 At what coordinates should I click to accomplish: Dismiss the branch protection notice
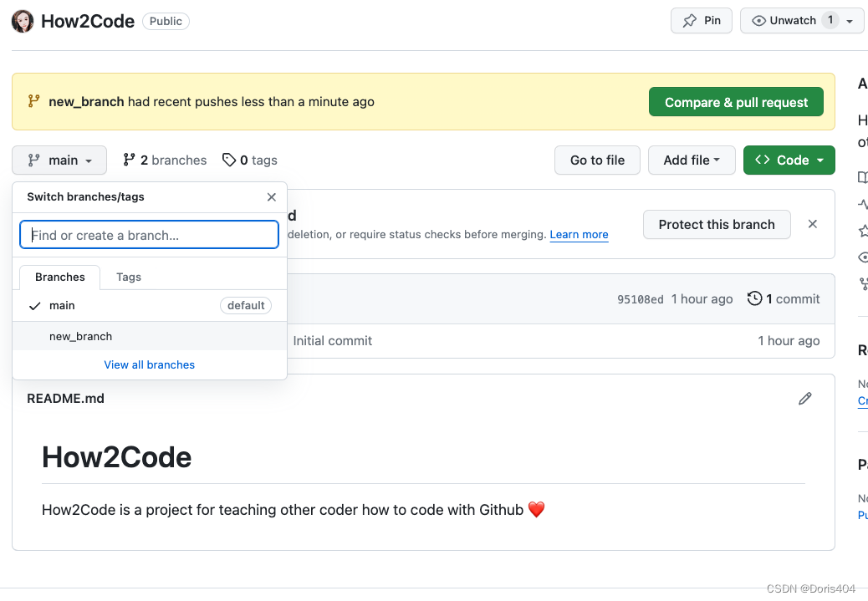coord(812,224)
